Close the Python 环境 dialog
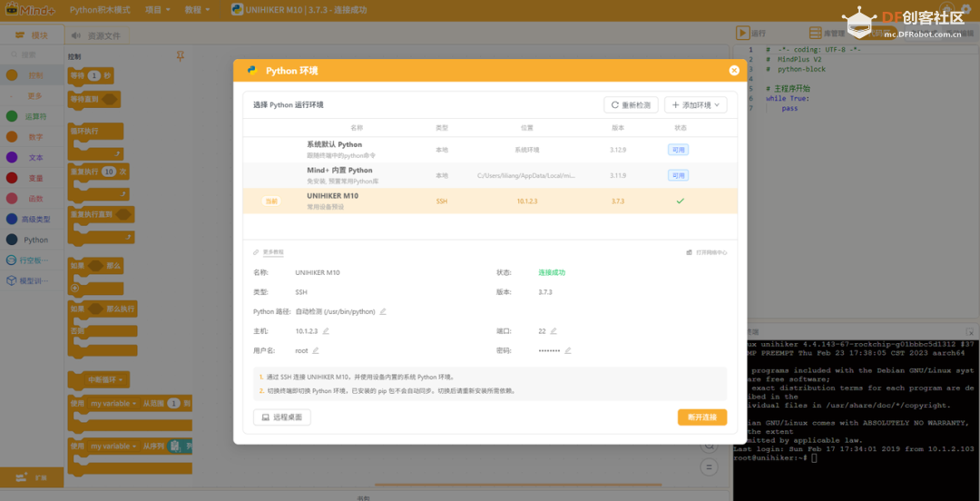980x501 pixels. (x=734, y=71)
